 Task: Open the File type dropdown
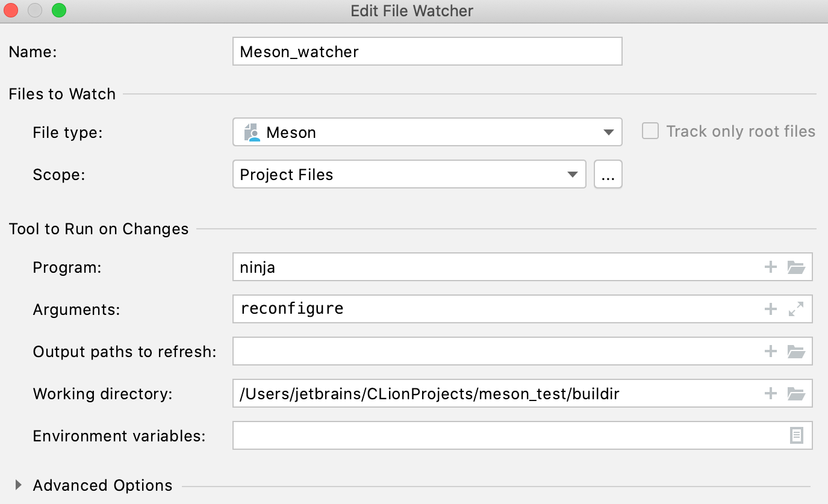coord(609,132)
